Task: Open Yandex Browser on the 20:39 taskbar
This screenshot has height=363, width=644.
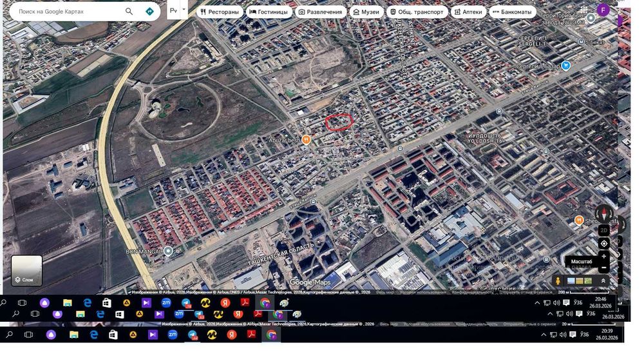Action: [x=232, y=335]
